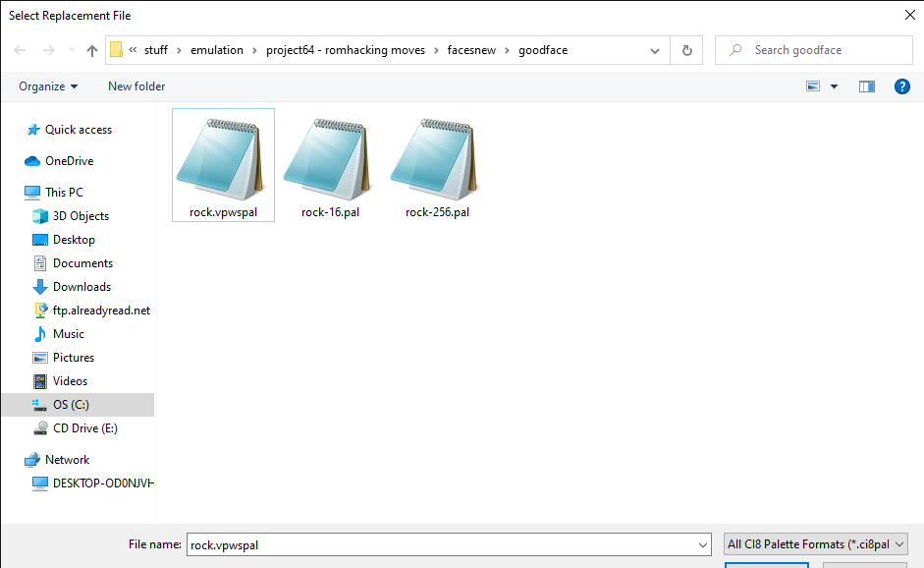Click the Up one level arrow
This screenshot has height=568, width=924.
coord(92,50)
